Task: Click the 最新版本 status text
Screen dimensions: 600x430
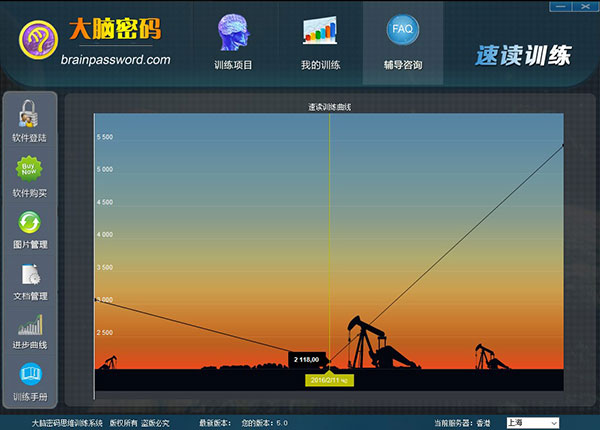Action: click(215, 423)
